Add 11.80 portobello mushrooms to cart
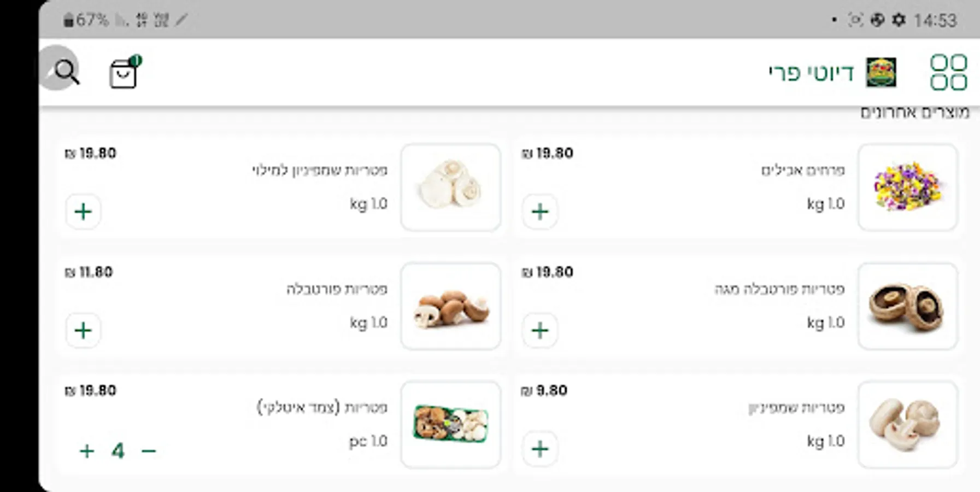 pos(83,330)
